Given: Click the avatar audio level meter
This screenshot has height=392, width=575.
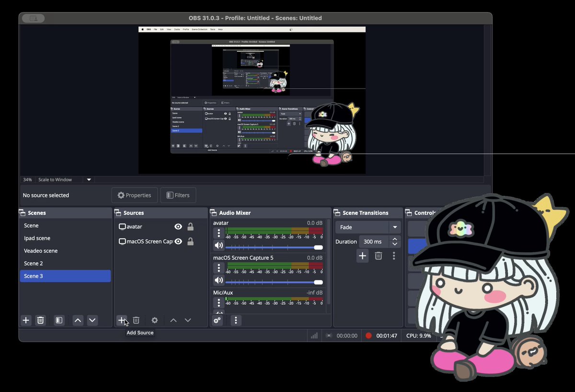Looking at the screenshot, I should click(x=274, y=231).
